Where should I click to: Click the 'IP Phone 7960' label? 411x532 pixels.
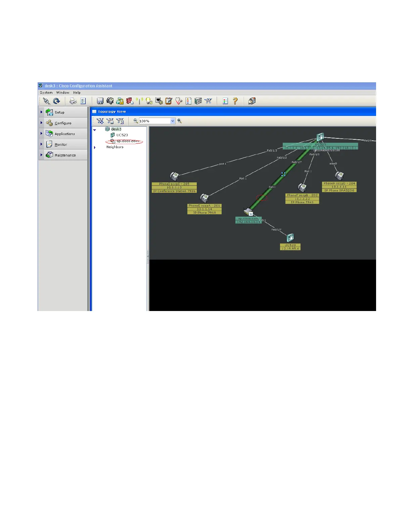(204, 213)
